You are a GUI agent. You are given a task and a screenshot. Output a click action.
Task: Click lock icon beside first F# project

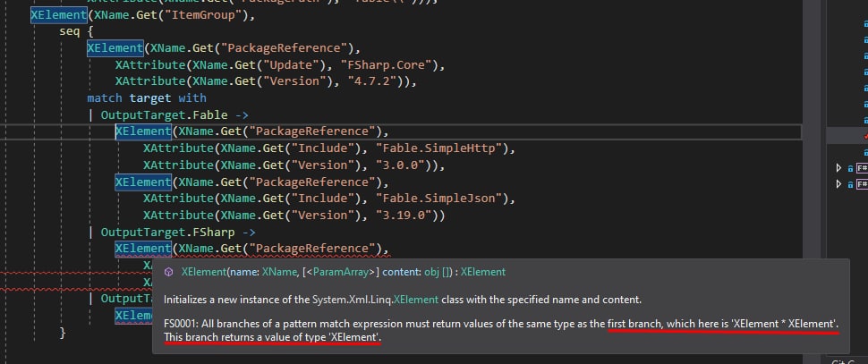[x=850, y=168]
